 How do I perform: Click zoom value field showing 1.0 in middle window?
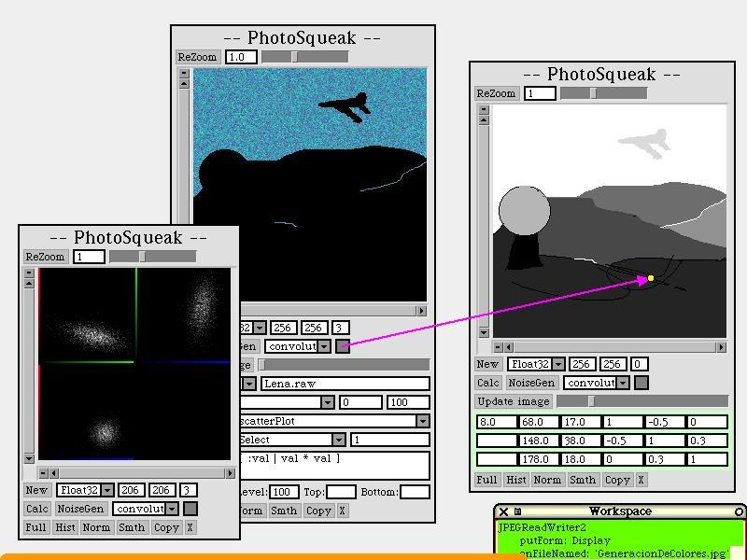(241, 57)
